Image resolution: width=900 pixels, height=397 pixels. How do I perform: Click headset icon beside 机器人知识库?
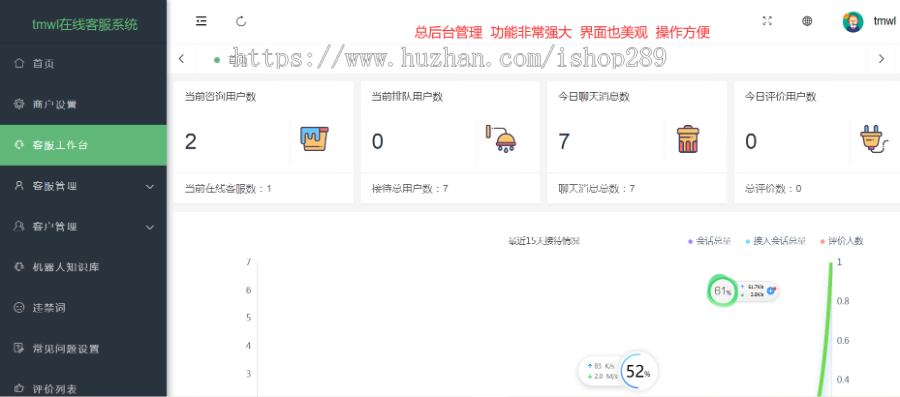(19, 267)
